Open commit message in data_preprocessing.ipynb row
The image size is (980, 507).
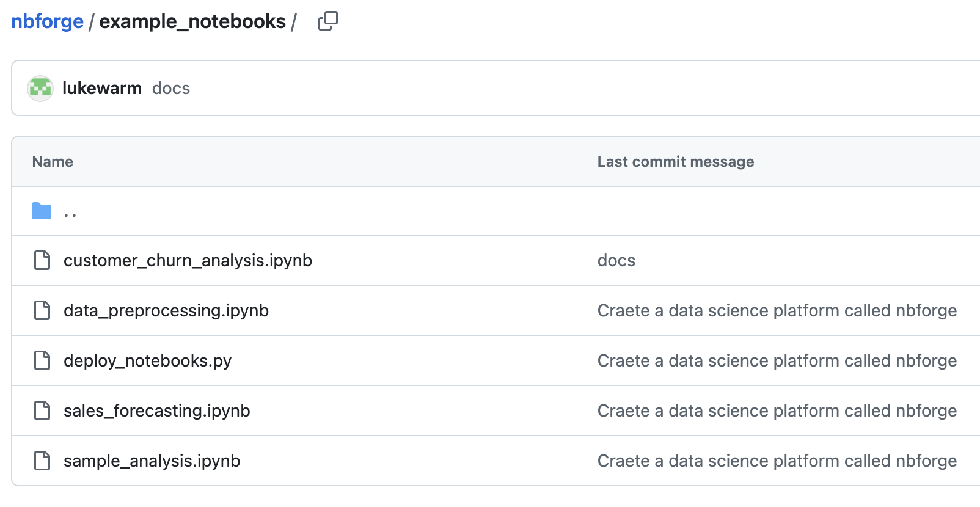point(777,310)
